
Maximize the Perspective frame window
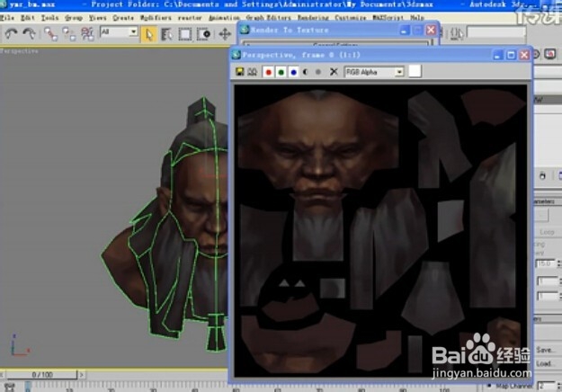click(x=511, y=55)
